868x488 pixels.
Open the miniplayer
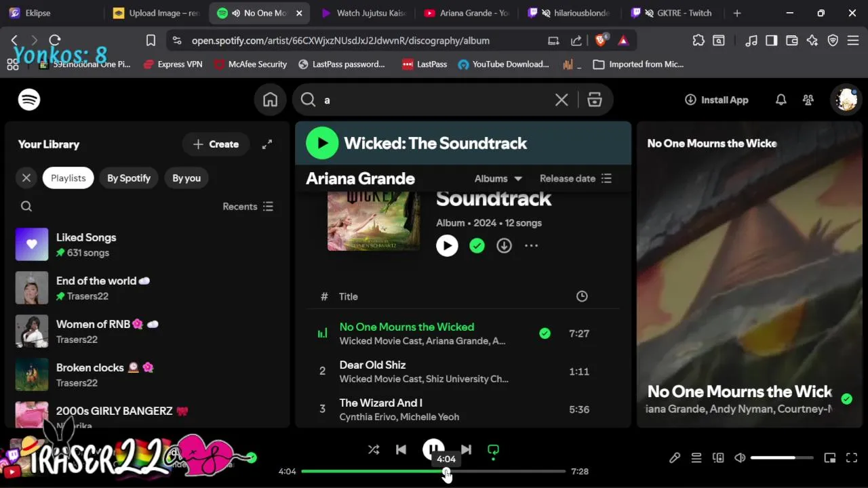830,457
